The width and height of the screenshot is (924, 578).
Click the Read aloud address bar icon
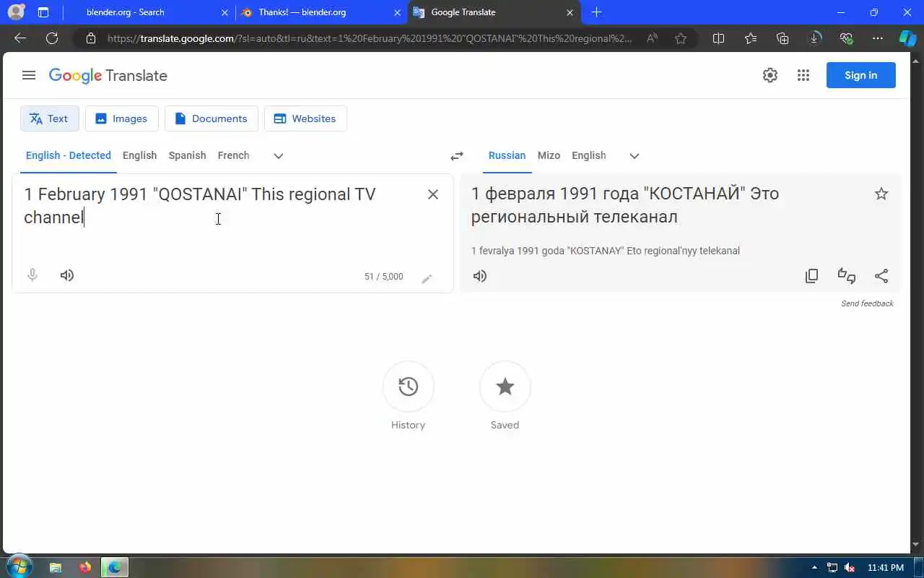coord(652,38)
